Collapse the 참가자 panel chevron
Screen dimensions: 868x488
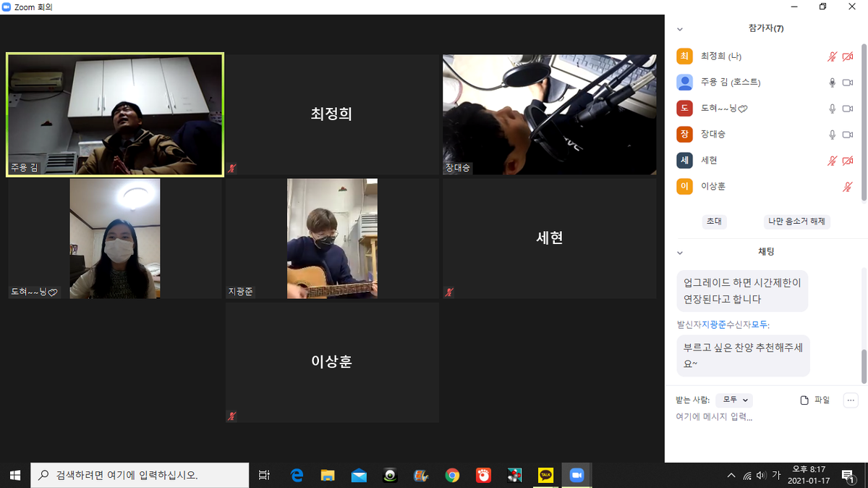pyautogui.click(x=679, y=29)
